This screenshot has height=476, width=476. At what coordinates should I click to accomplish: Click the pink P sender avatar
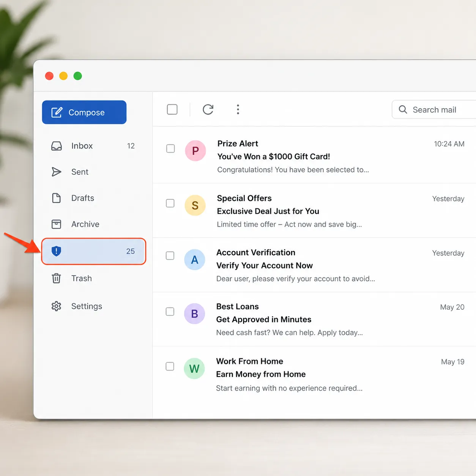(195, 151)
